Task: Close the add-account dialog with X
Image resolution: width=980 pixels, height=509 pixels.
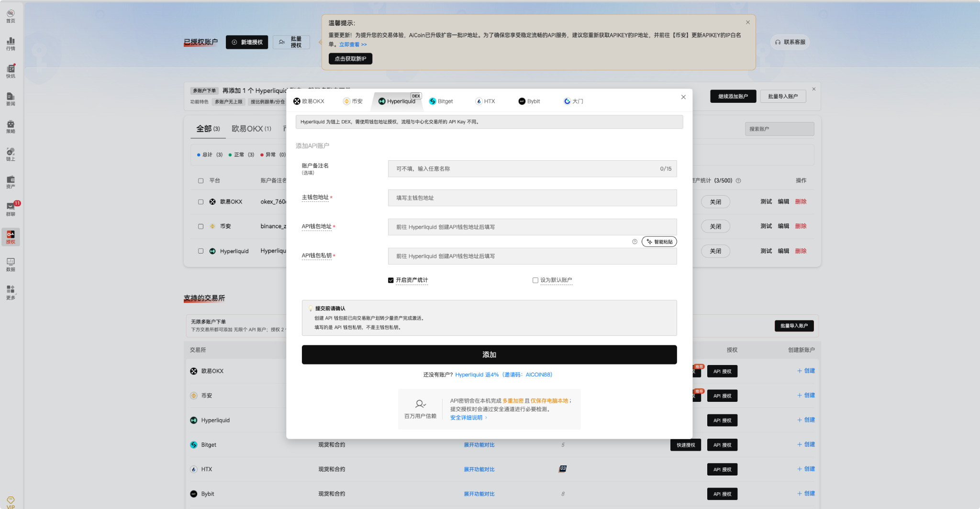Action: [683, 97]
